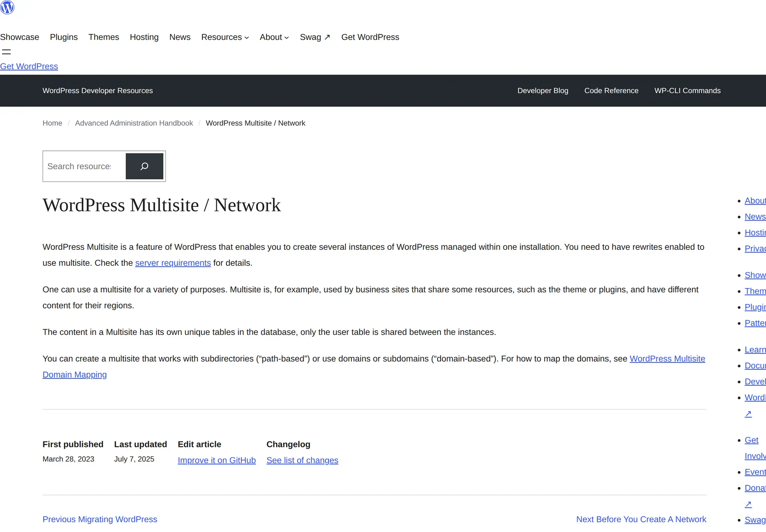Click the Changelog label
Screen dimensions: 766x532
pyautogui.click(x=288, y=444)
